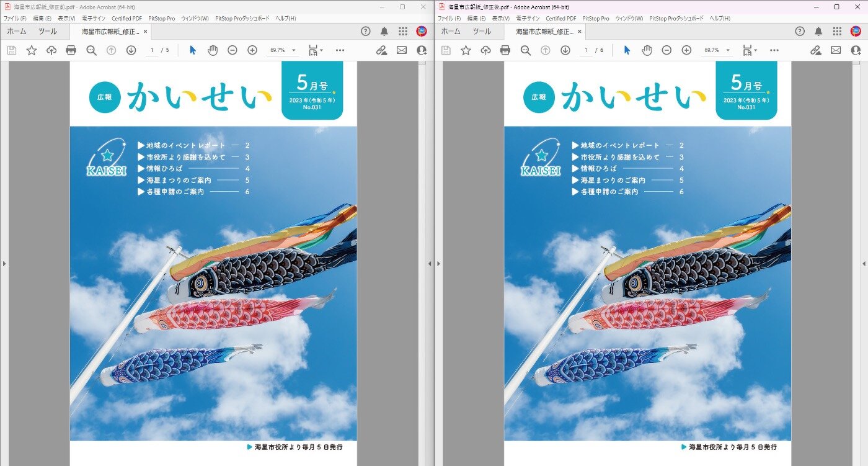
Task: Switch to the ツール tab in the left window
Action: [x=48, y=31]
